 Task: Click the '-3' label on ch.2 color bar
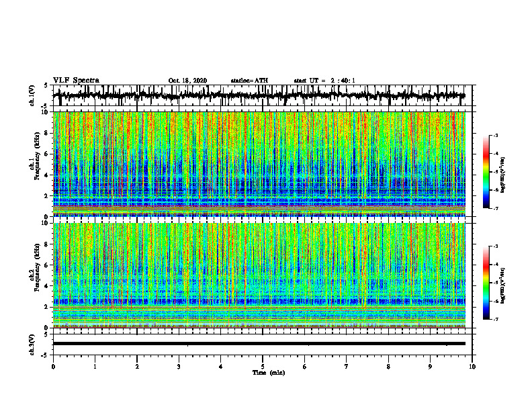(495, 246)
